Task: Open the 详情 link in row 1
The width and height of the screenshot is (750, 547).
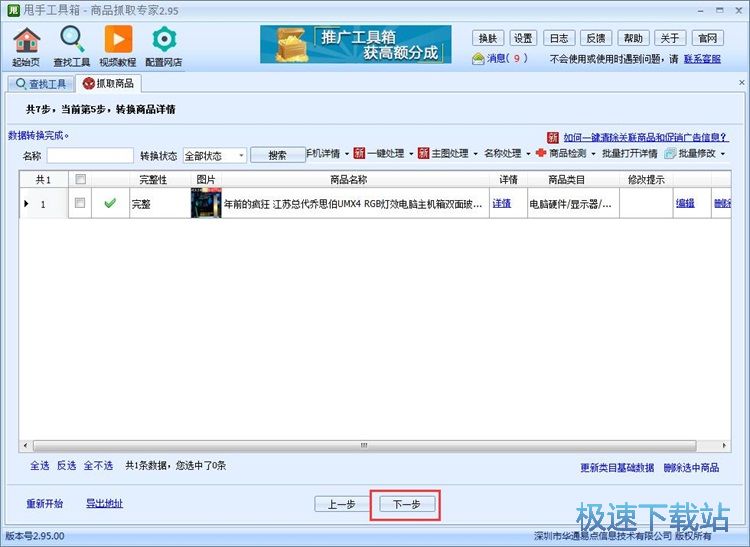Action: (502, 204)
